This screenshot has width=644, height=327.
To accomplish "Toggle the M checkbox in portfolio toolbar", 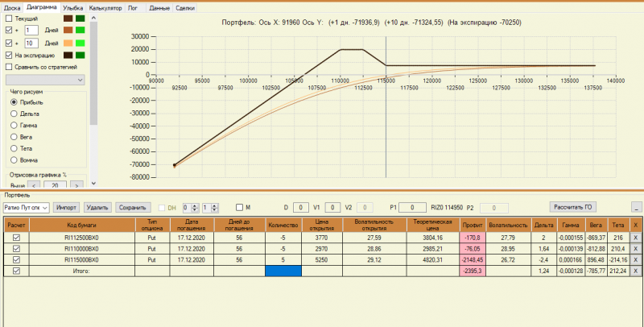I will point(239,208).
